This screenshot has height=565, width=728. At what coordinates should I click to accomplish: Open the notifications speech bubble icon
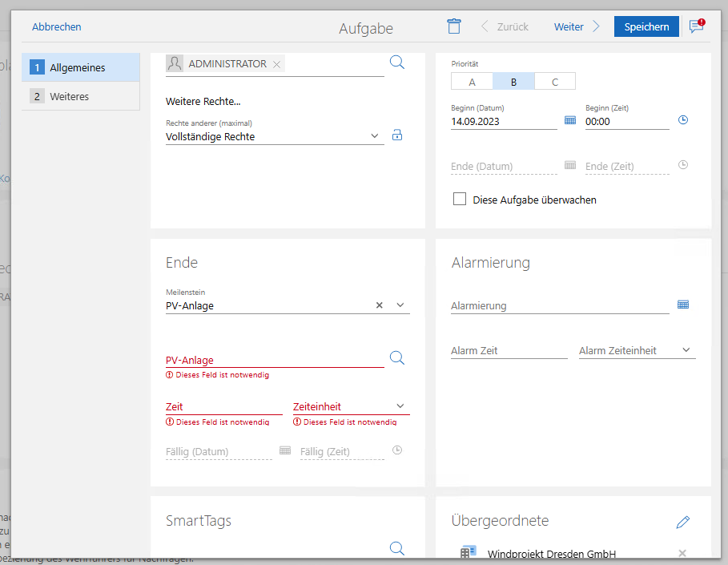[x=697, y=26]
